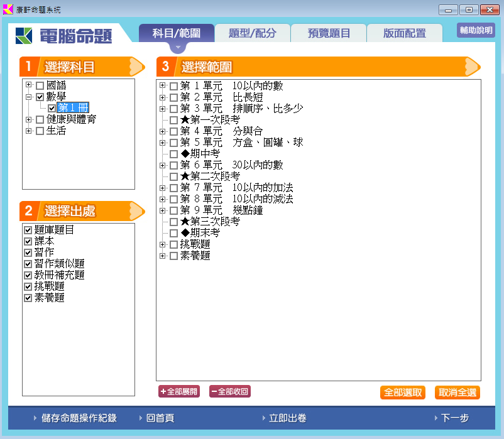Uncheck the 題庫題目 source checkbox
504x439 pixels.
click(x=28, y=230)
